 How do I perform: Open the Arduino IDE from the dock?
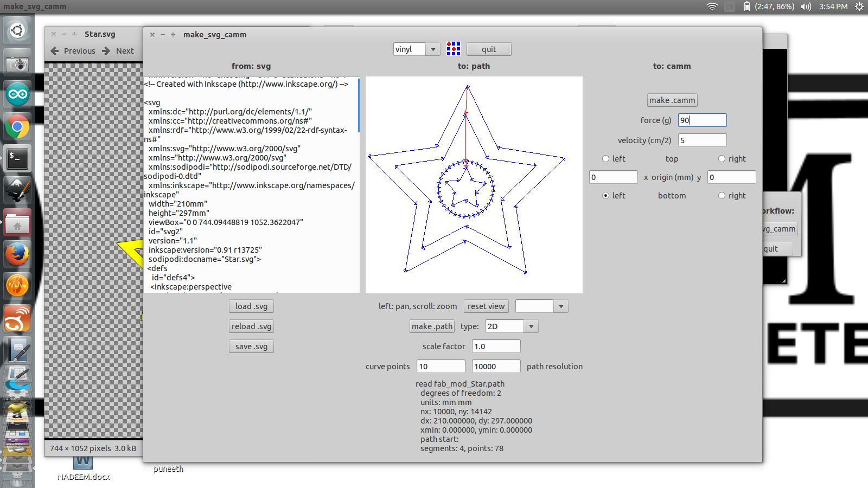point(17,95)
